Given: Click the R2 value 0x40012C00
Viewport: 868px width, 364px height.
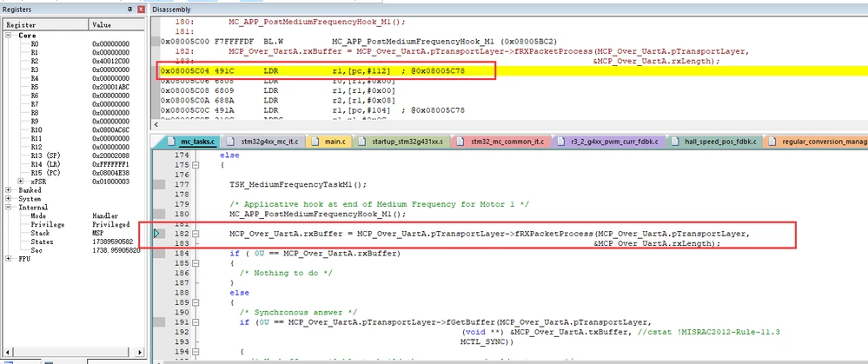Looking at the screenshot, I should click(110, 61).
